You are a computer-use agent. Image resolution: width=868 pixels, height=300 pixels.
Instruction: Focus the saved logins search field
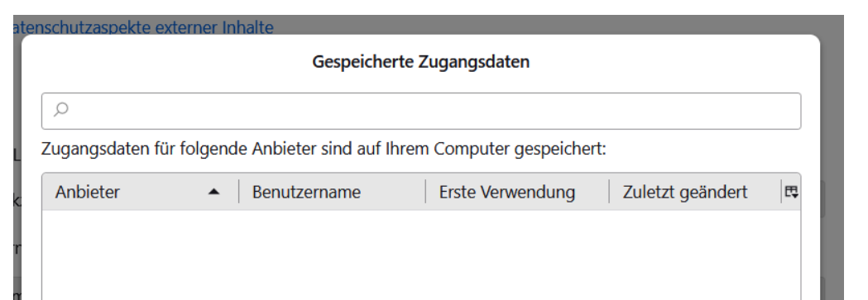(x=421, y=111)
